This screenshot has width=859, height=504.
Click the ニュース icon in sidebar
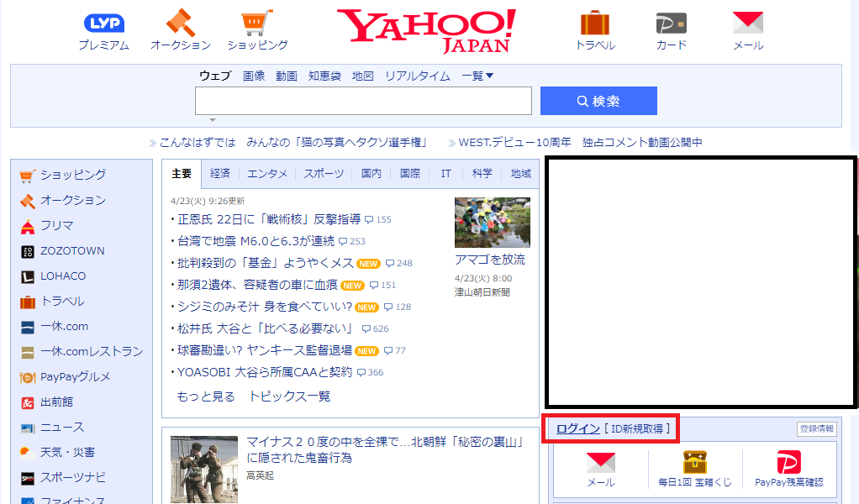(x=28, y=428)
